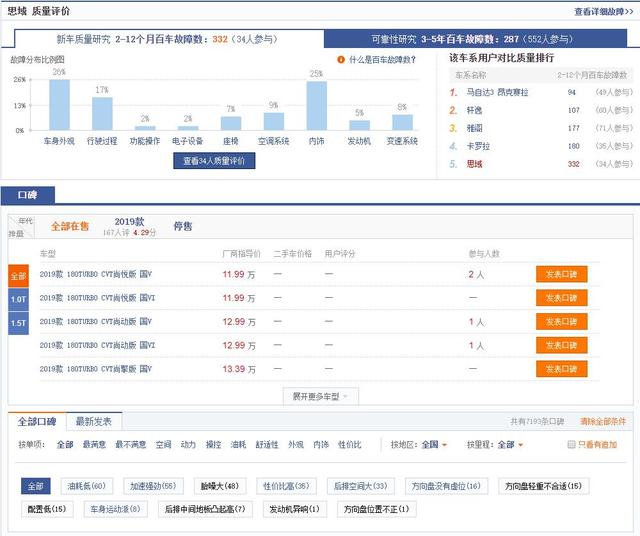Switch to 可靠性研究 3-5年 tab
640x536 pixels.
pos(476,39)
